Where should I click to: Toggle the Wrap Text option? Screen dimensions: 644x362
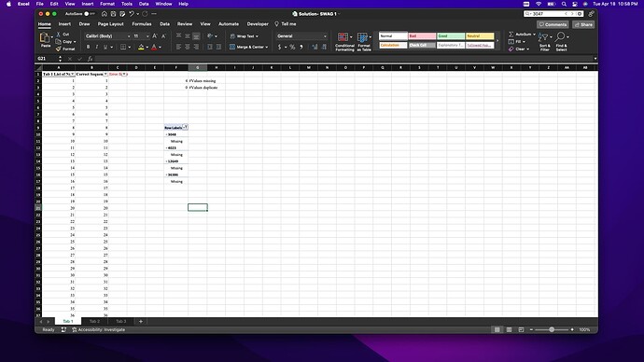coord(244,36)
